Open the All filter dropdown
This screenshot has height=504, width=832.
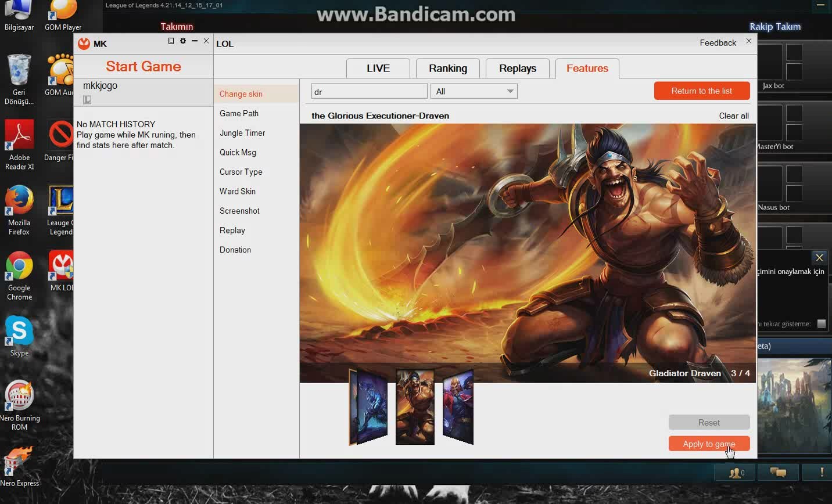474,91
